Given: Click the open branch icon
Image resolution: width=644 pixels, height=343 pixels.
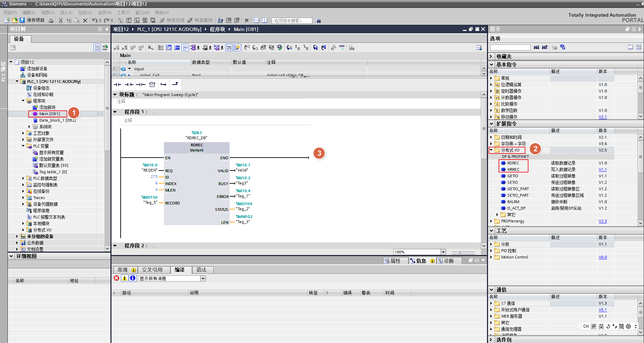Looking at the screenshot, I should coord(163,84).
